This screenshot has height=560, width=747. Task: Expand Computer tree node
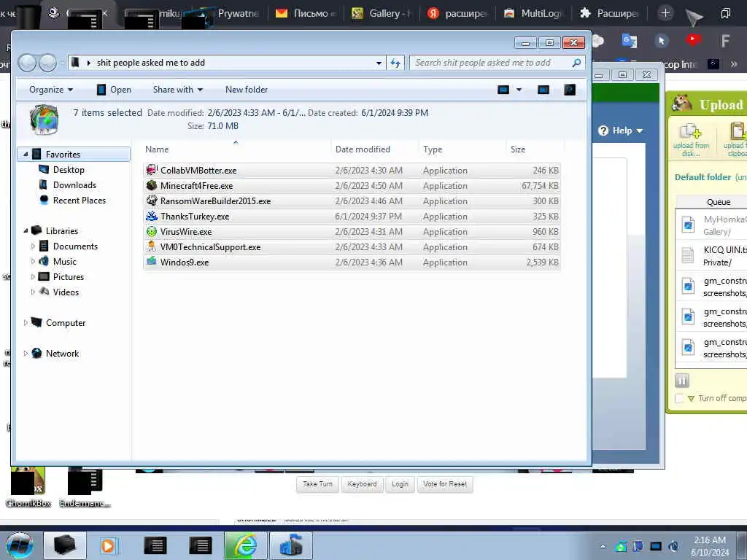pyautogui.click(x=26, y=323)
